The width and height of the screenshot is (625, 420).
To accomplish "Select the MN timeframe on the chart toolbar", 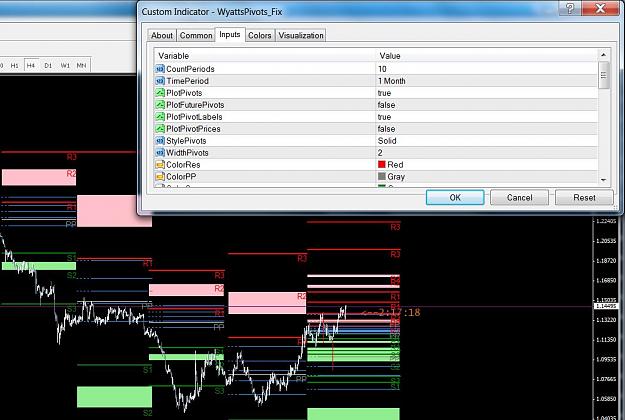I will pos(81,65).
